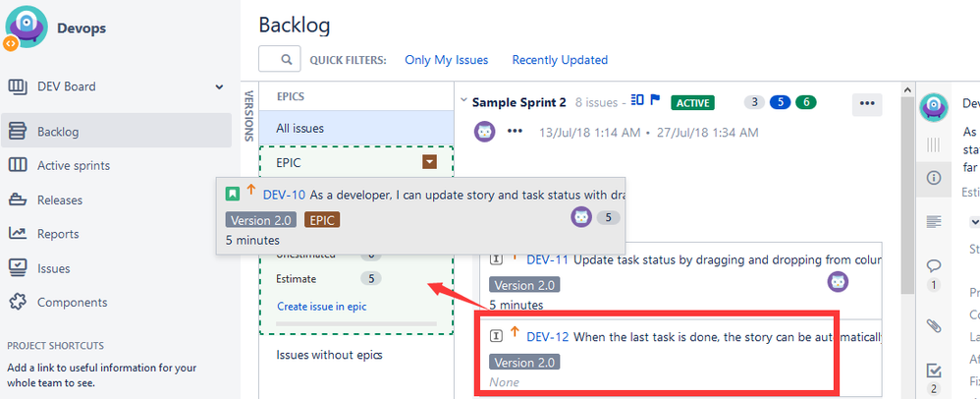Viewport: 980px width, 399px height.
Task: Click Create issue in epic link
Action: tap(321, 307)
